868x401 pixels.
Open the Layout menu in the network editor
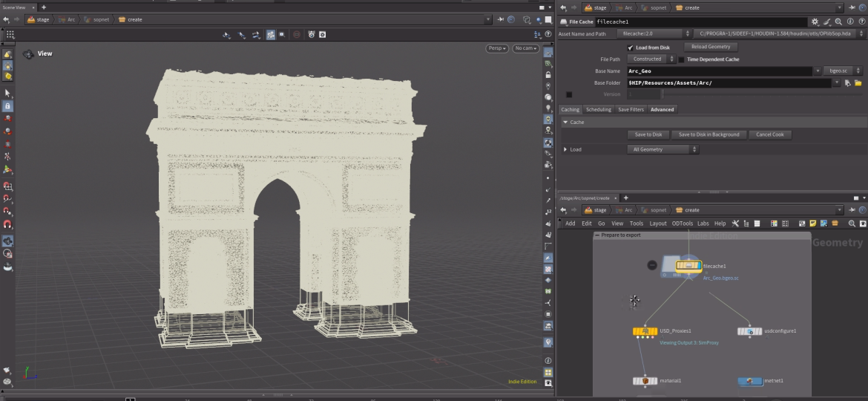pos(658,224)
